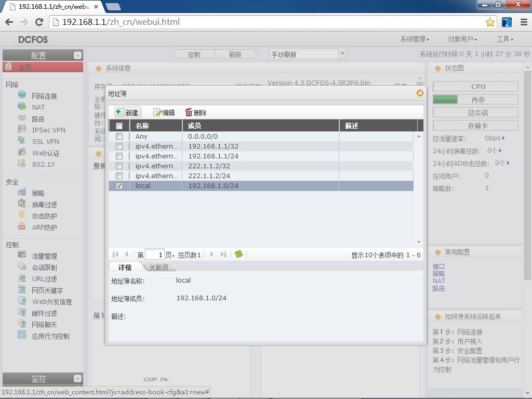Screen dimensions: 532x399
Task: Check the 222.1.1.2/32 row checkbox
Action: tap(119, 166)
